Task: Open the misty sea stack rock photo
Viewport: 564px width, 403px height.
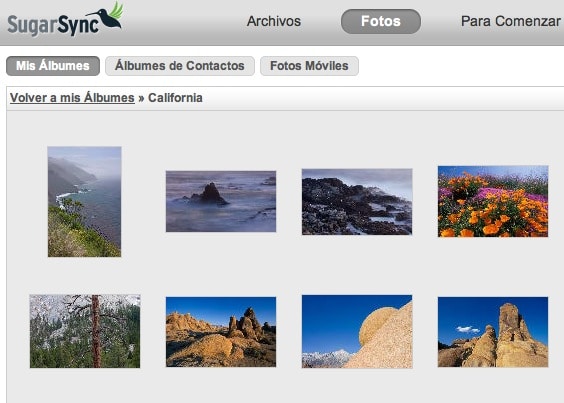Action: point(221,202)
